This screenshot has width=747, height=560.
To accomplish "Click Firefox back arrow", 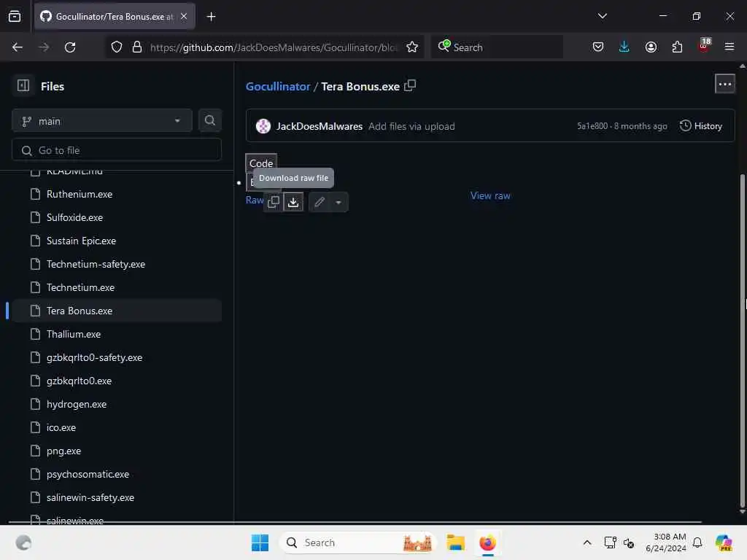I will point(18,47).
